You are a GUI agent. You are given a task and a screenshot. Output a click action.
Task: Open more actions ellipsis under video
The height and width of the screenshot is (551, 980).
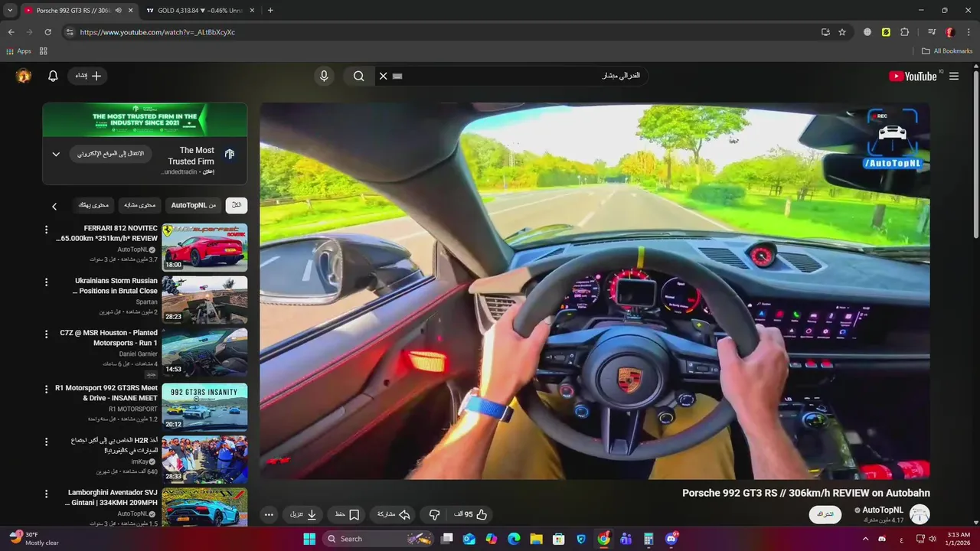click(x=269, y=514)
